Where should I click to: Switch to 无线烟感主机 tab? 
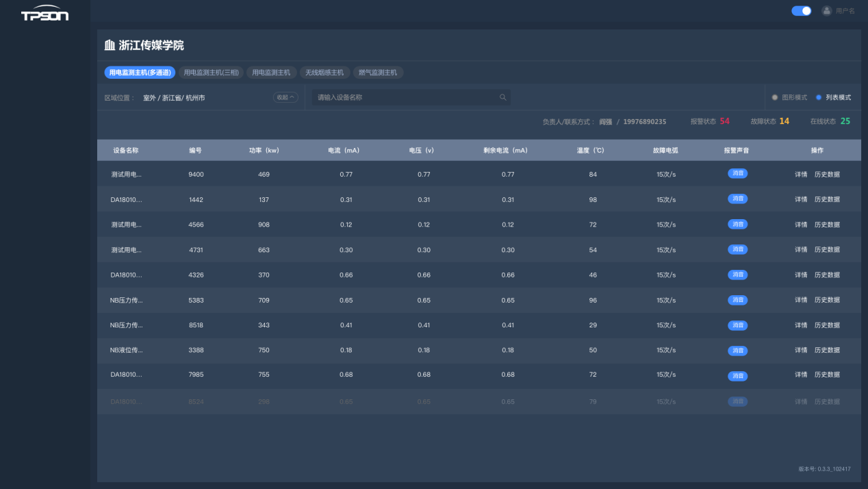(x=324, y=73)
